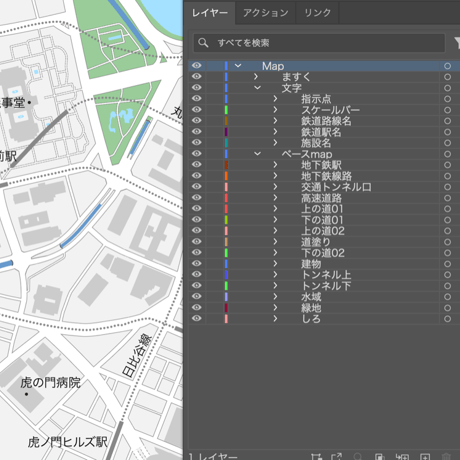Screen dimensions: 460x460
Task: Click the 日比谷線 label on the map
Action: click(x=137, y=355)
